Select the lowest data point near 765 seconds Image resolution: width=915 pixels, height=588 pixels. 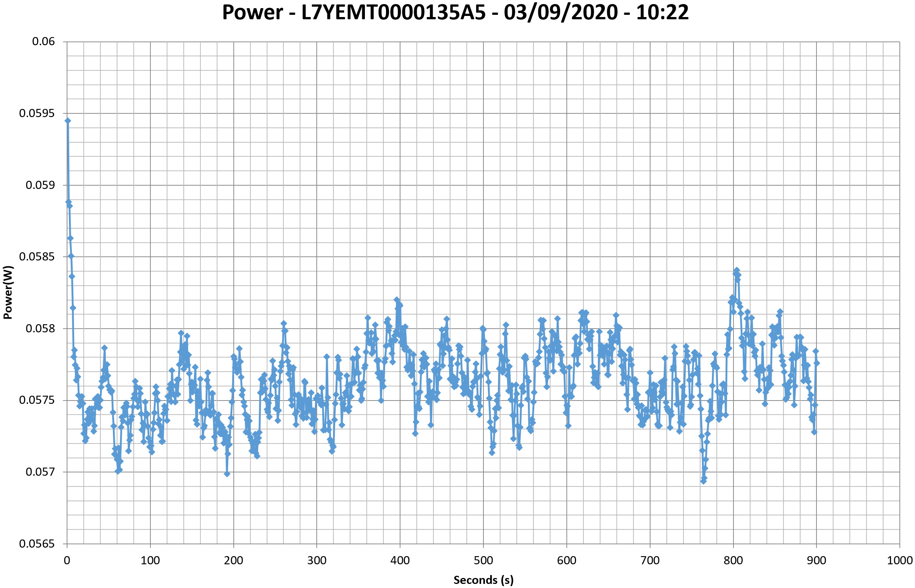[703, 481]
